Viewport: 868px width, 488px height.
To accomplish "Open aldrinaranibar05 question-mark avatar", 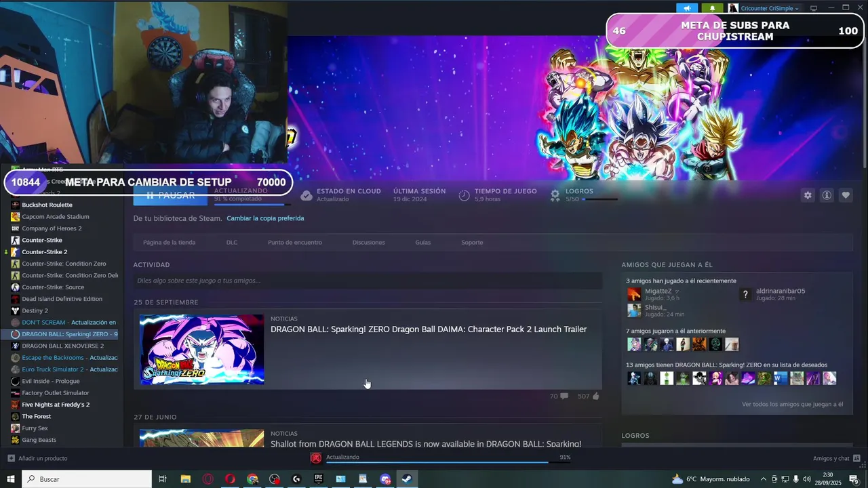I will coord(745,294).
